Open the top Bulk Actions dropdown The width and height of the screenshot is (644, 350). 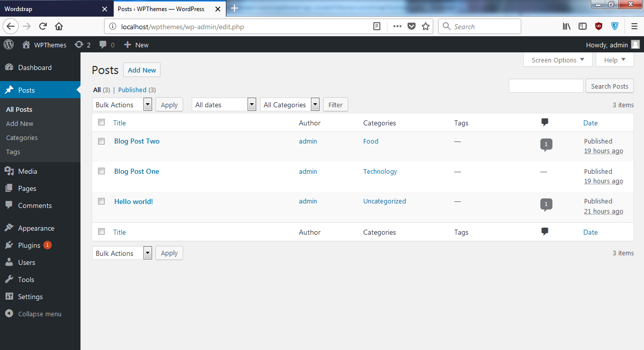tap(122, 105)
